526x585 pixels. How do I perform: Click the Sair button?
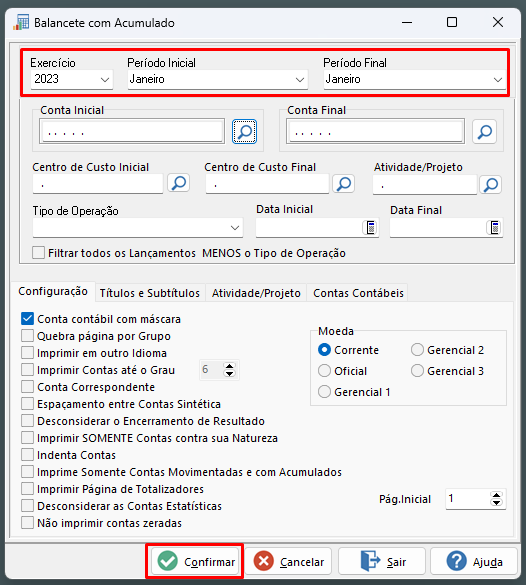(x=382, y=561)
